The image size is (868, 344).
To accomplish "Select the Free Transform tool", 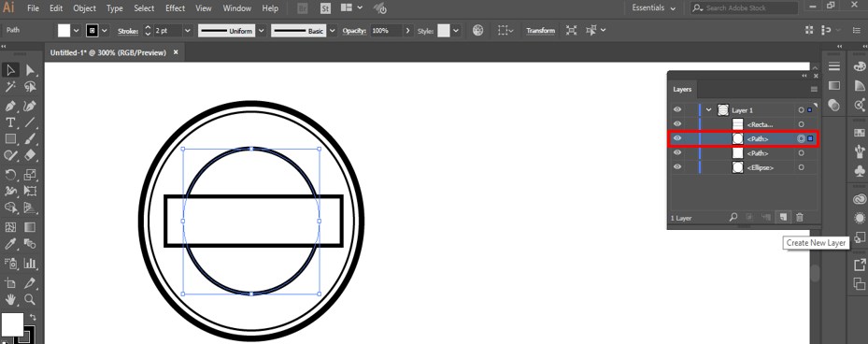I will (x=30, y=191).
